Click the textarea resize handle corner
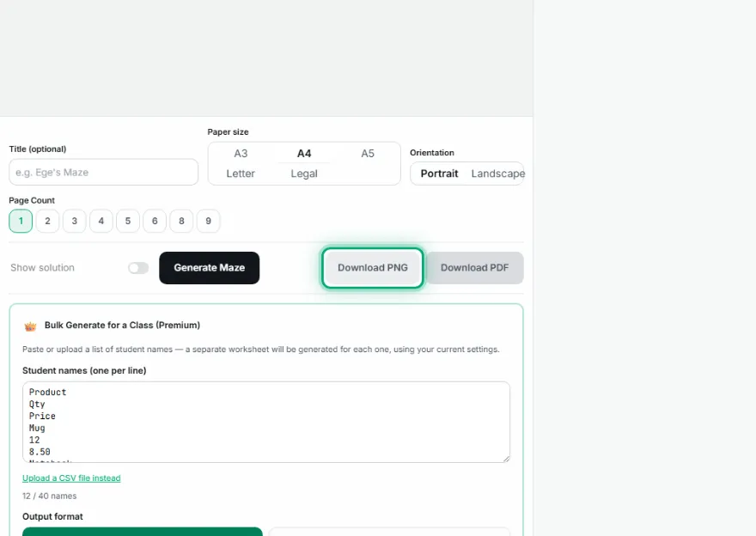 (506, 459)
